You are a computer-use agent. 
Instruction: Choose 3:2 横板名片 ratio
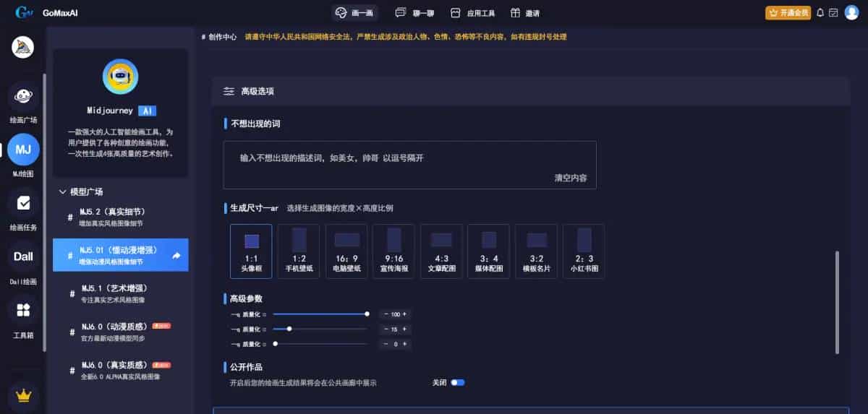click(536, 251)
